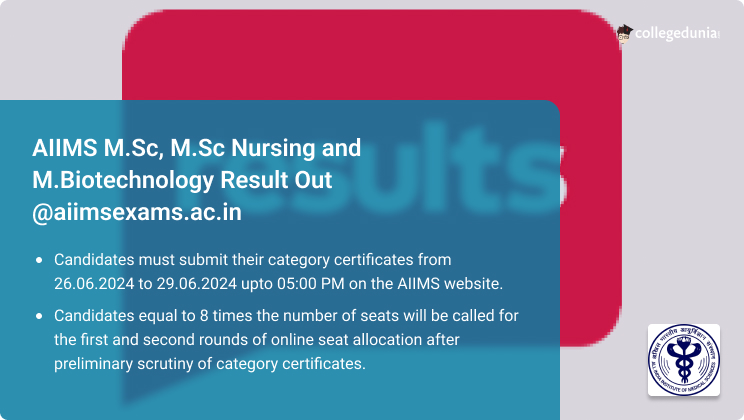Open the AIIMS emblem logo
This screenshot has height=420, width=744.
[x=684, y=360]
